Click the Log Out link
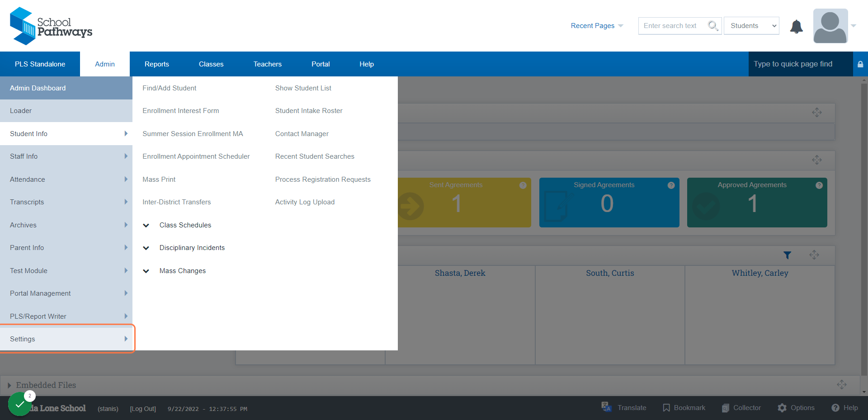This screenshot has width=868, height=420. [x=143, y=409]
